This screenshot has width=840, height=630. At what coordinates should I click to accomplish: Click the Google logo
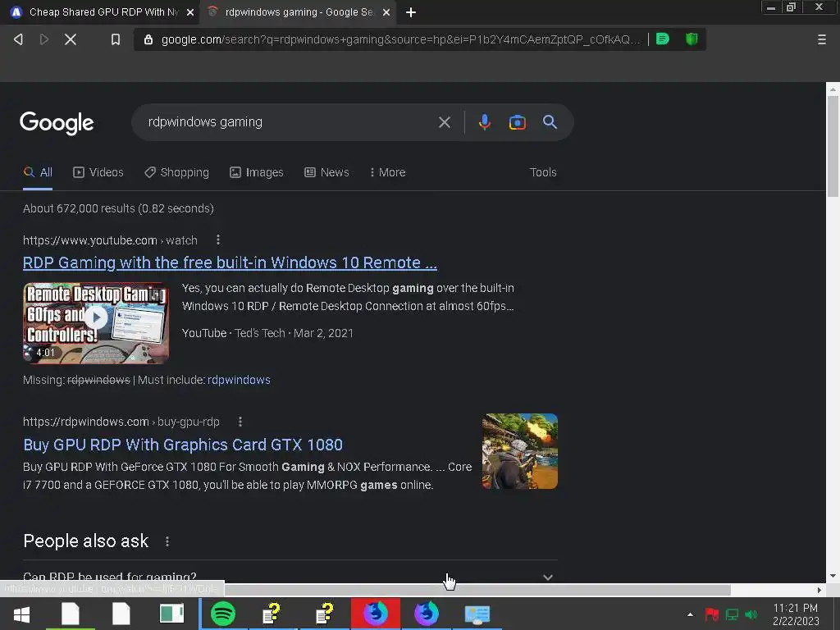(57, 123)
